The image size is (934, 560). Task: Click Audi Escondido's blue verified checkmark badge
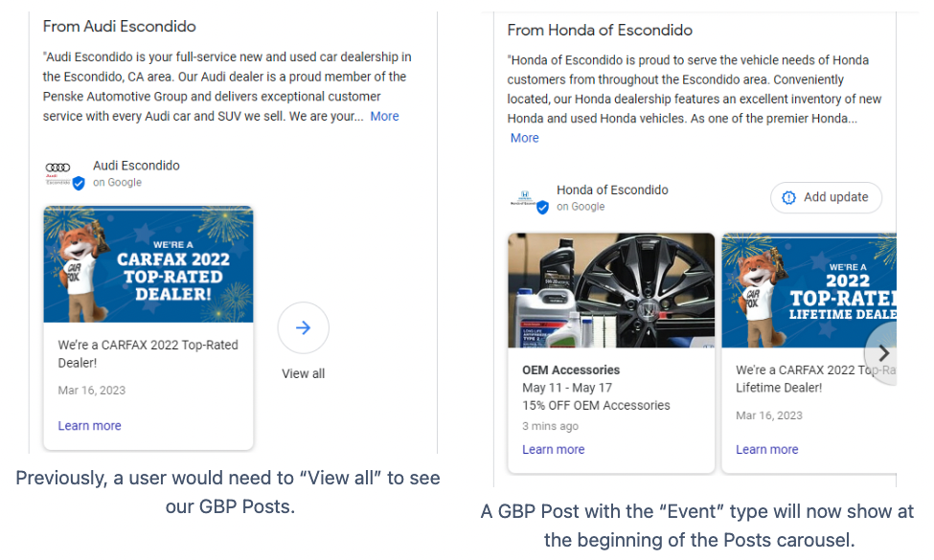pyautogui.click(x=78, y=183)
